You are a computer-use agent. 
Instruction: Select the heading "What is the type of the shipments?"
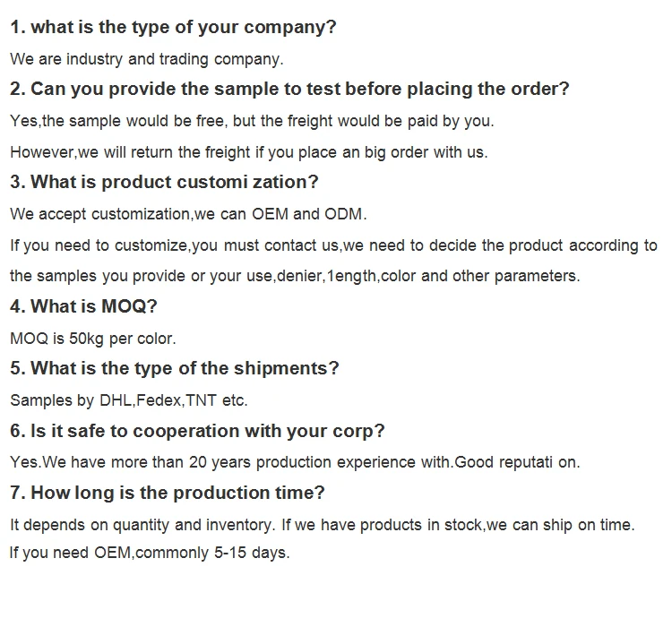(x=174, y=369)
